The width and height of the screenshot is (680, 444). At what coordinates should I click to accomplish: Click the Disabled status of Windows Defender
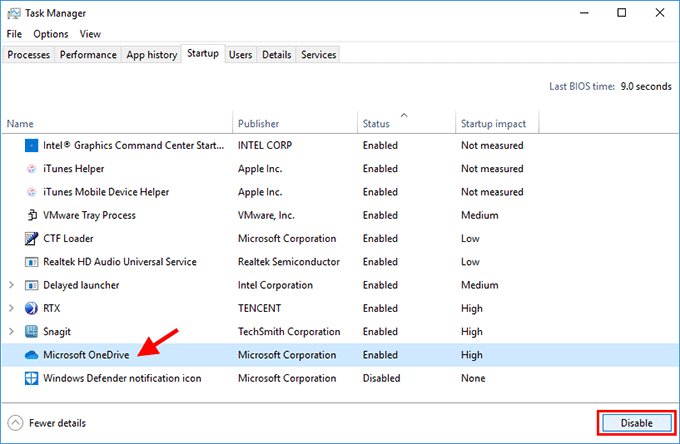coord(382,378)
